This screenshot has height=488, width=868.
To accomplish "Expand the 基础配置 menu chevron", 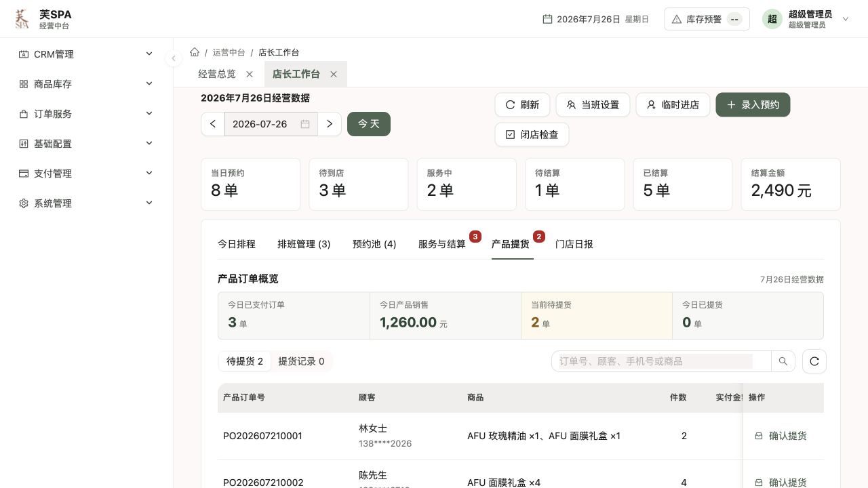I will [149, 143].
